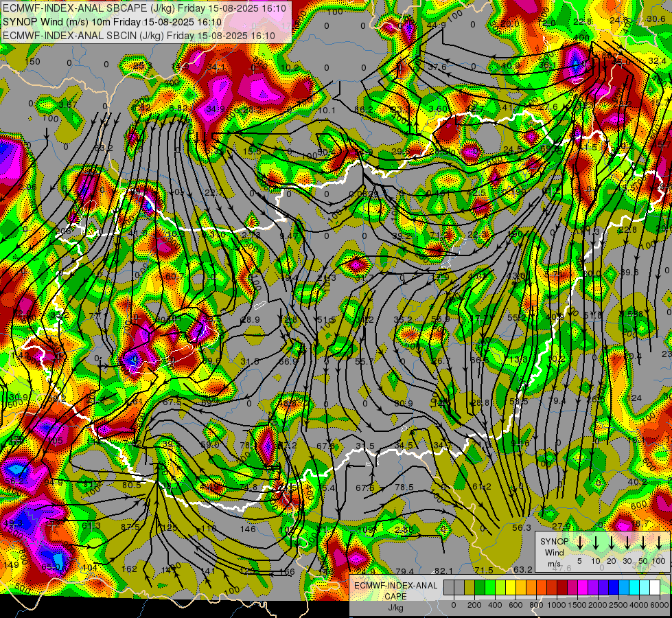Image resolution: width=672 pixels, height=618 pixels.
Task: Click the station value '3.67' on map
Action: 68,104
